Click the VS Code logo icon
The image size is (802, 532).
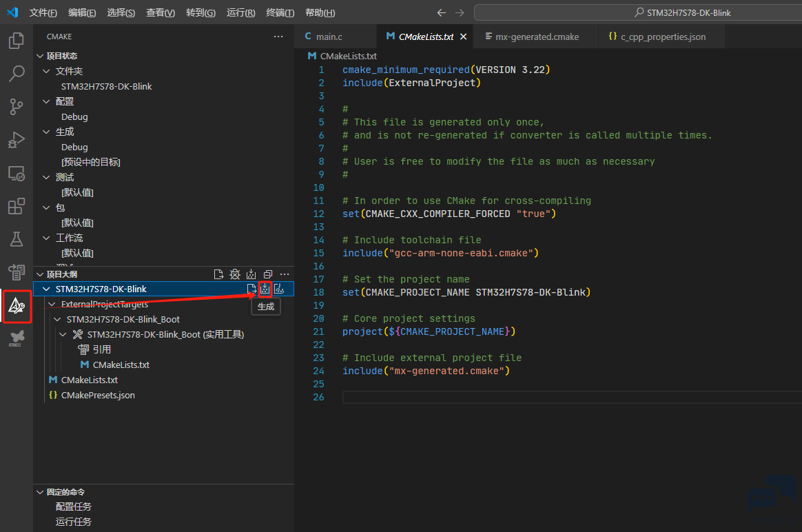click(13, 12)
